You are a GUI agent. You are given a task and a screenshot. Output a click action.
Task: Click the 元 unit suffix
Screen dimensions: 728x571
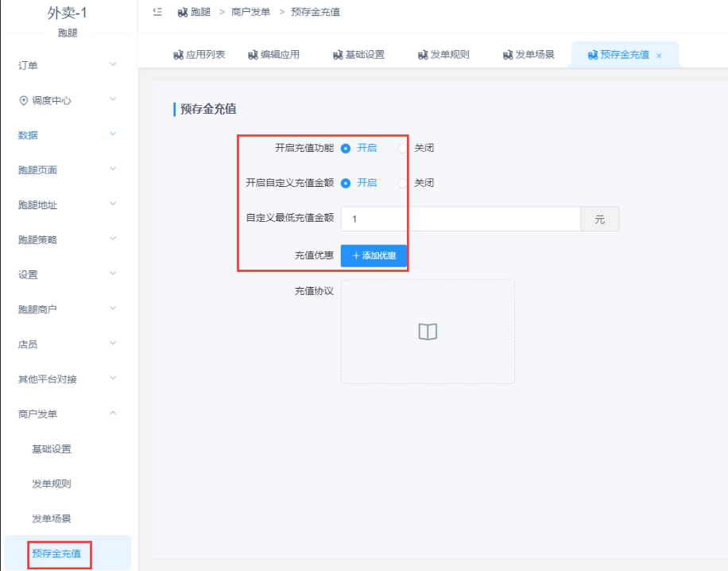pos(599,219)
